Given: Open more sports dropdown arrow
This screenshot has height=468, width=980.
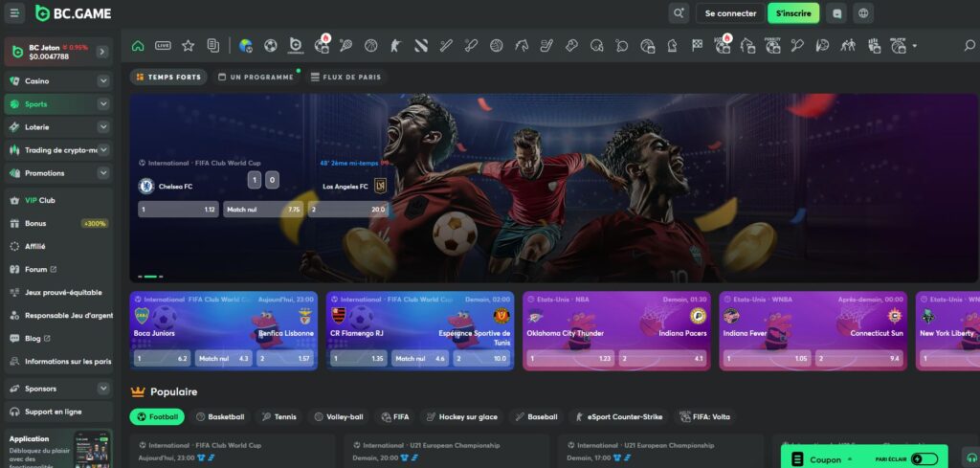Looking at the screenshot, I should pyautogui.click(x=915, y=46).
